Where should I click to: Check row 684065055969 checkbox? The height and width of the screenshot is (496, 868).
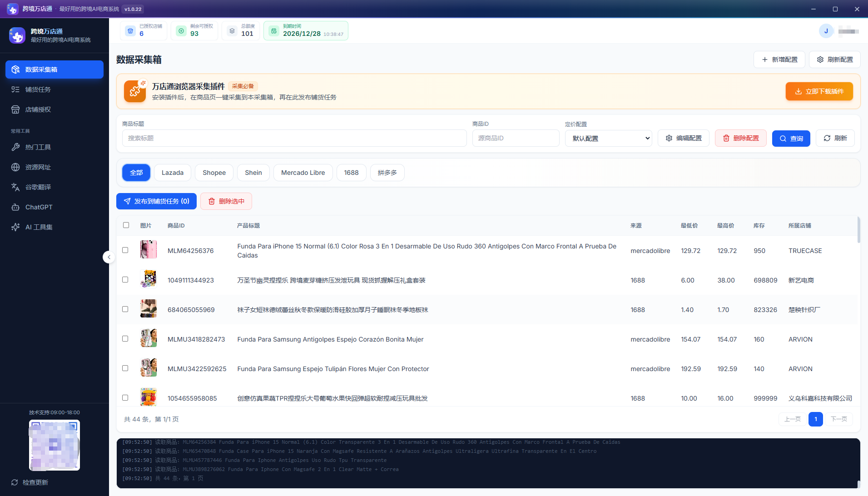[x=125, y=309]
